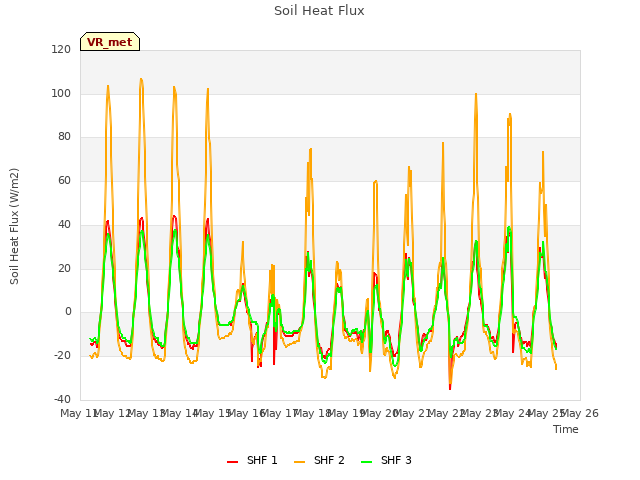Toggle the SHF 3 legend entry
This screenshot has height=480, width=640.
[x=386, y=460]
